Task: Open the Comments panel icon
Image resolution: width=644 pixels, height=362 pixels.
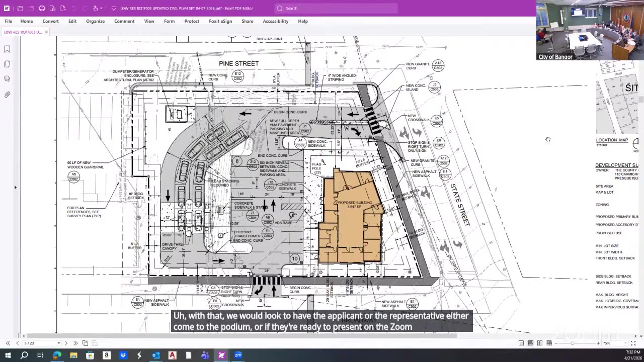Action: click(7, 79)
